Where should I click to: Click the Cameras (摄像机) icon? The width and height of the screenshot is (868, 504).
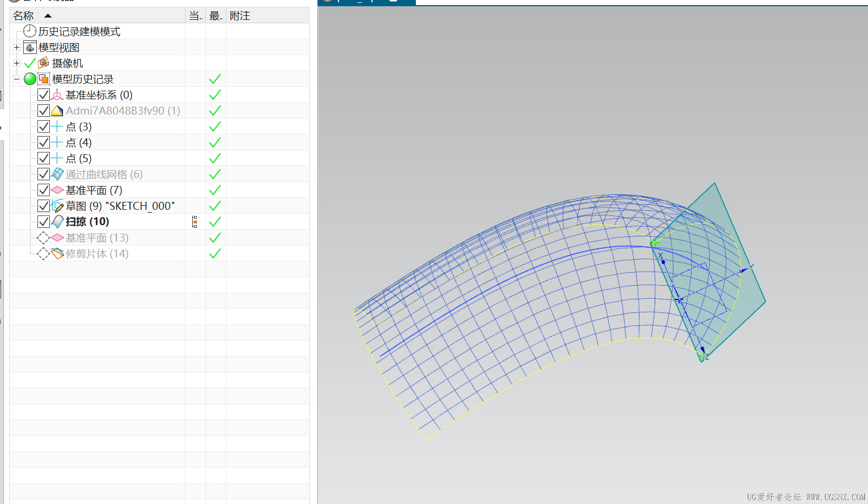[x=44, y=63]
